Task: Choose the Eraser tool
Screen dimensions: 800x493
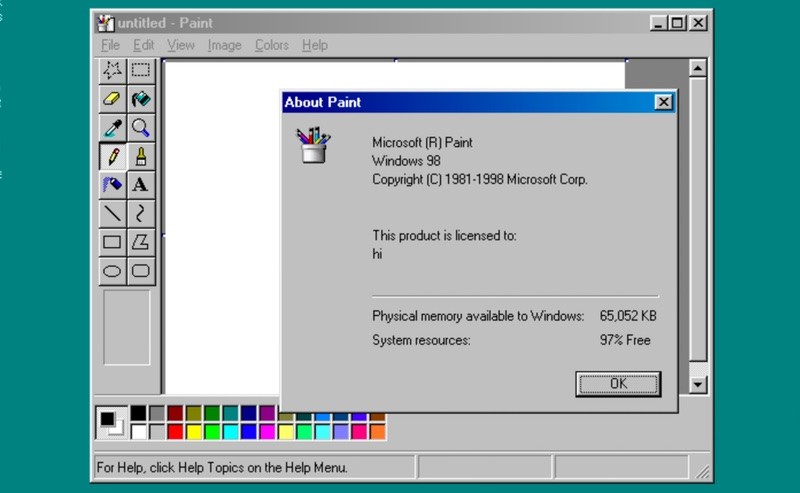Action: [x=112, y=98]
